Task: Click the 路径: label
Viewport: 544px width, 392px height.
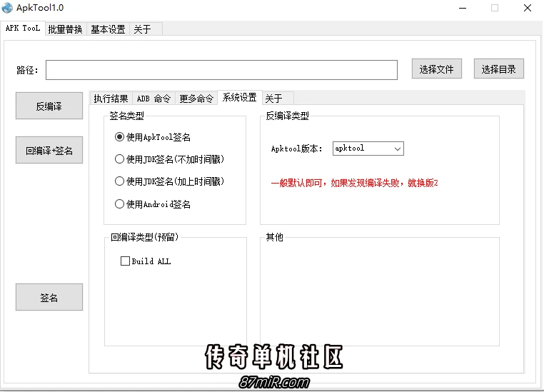Action: click(27, 70)
